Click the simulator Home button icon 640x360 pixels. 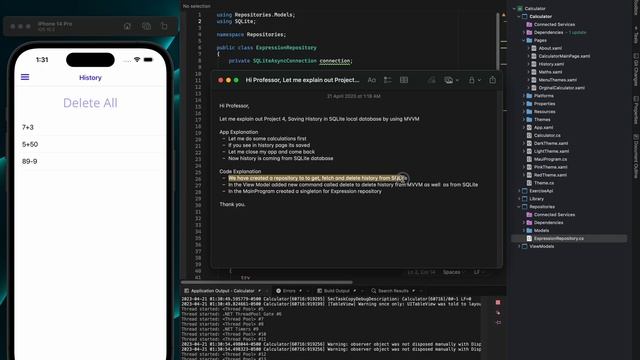click(127, 26)
